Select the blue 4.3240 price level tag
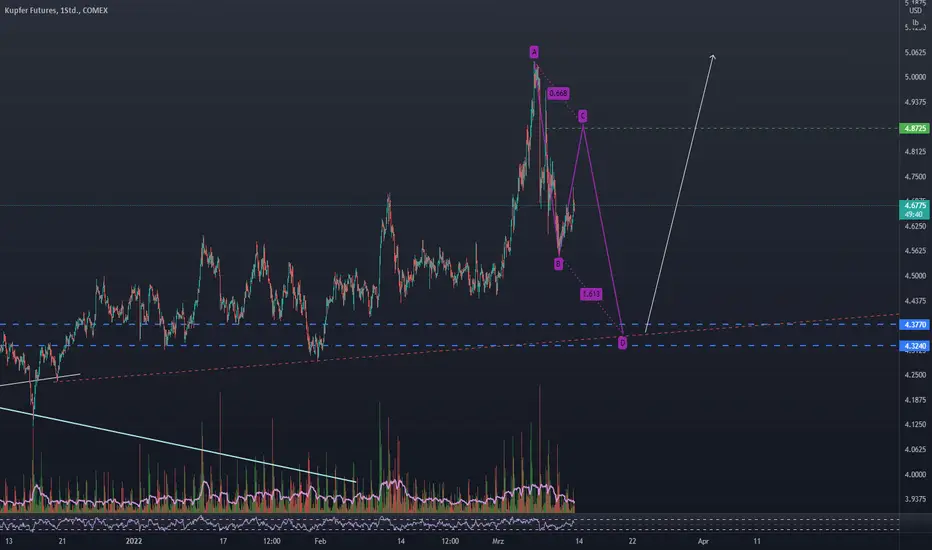This screenshot has width=932, height=550. click(915, 346)
